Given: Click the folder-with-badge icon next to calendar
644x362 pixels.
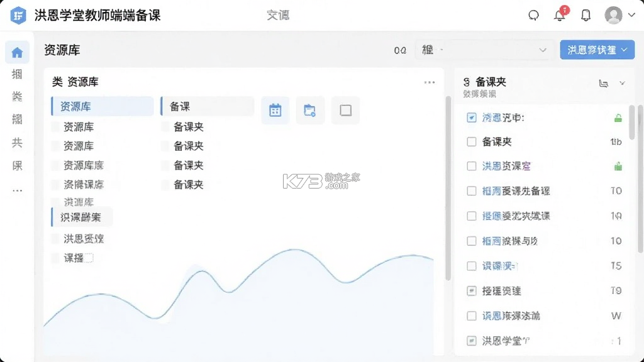Looking at the screenshot, I should point(309,110).
